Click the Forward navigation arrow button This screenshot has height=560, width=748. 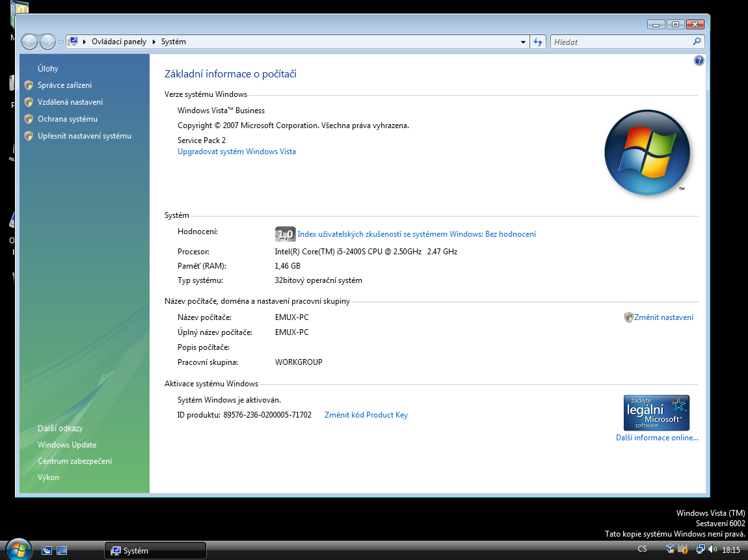(x=47, y=42)
